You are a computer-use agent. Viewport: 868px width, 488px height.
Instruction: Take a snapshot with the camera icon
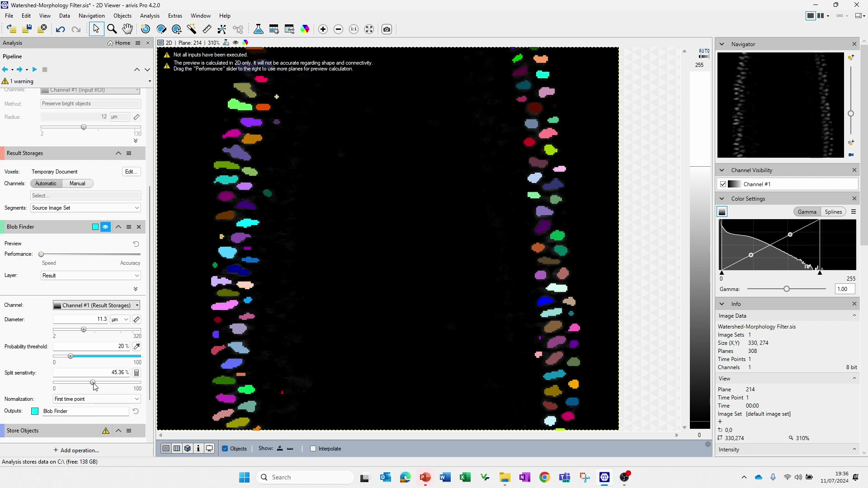tap(387, 29)
